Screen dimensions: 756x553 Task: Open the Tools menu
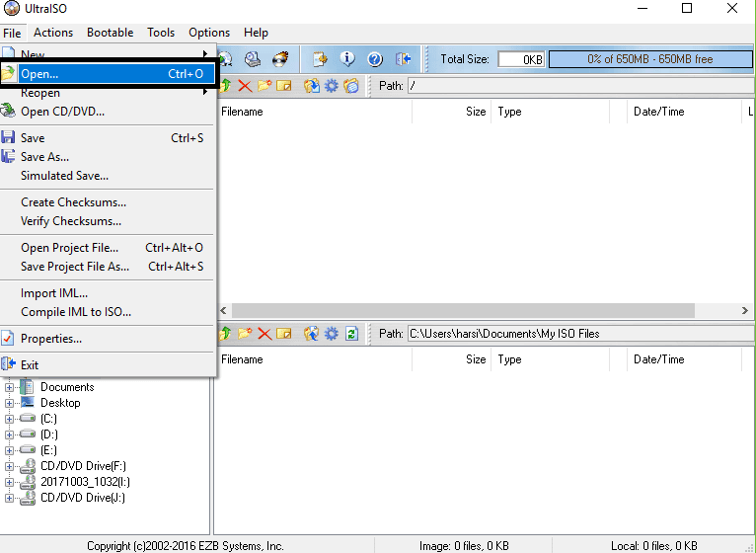pos(161,33)
